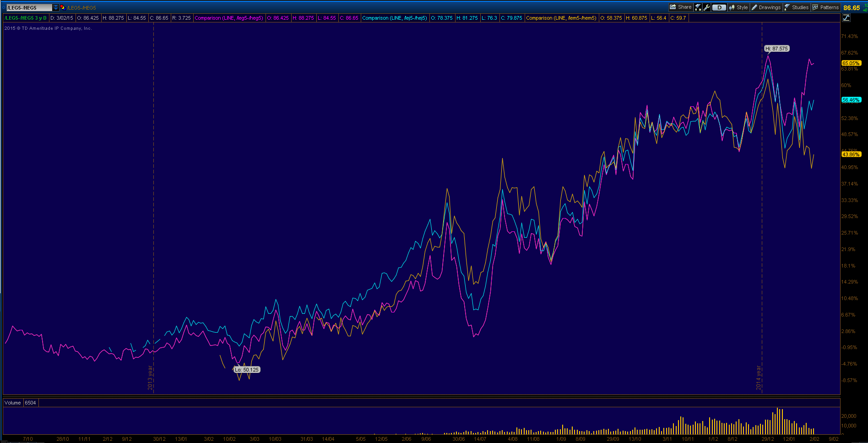Click the last price 86.65 display

pyautogui.click(x=852, y=8)
